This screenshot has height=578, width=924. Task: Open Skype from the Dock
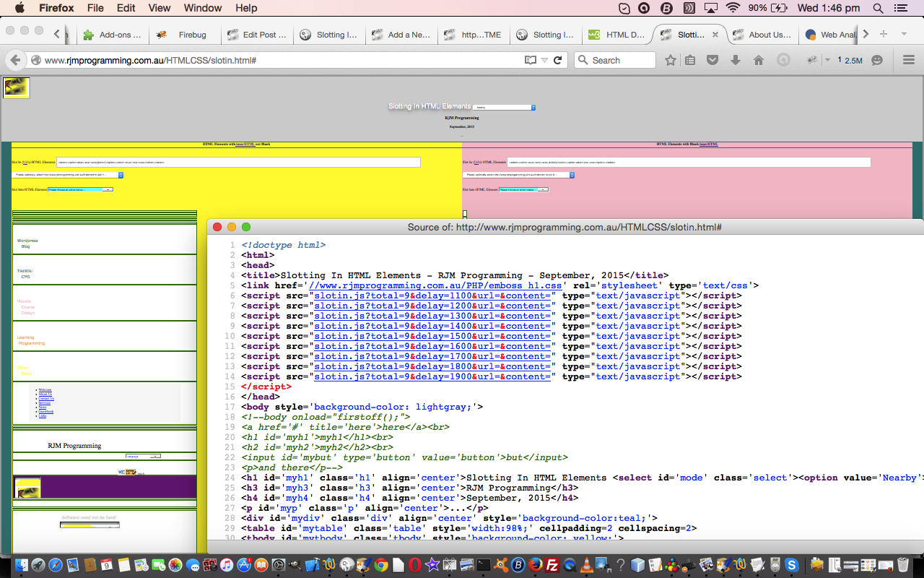(x=792, y=565)
